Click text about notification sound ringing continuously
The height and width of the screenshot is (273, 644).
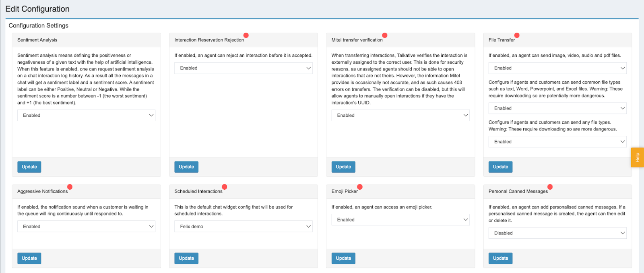pyautogui.click(x=83, y=210)
